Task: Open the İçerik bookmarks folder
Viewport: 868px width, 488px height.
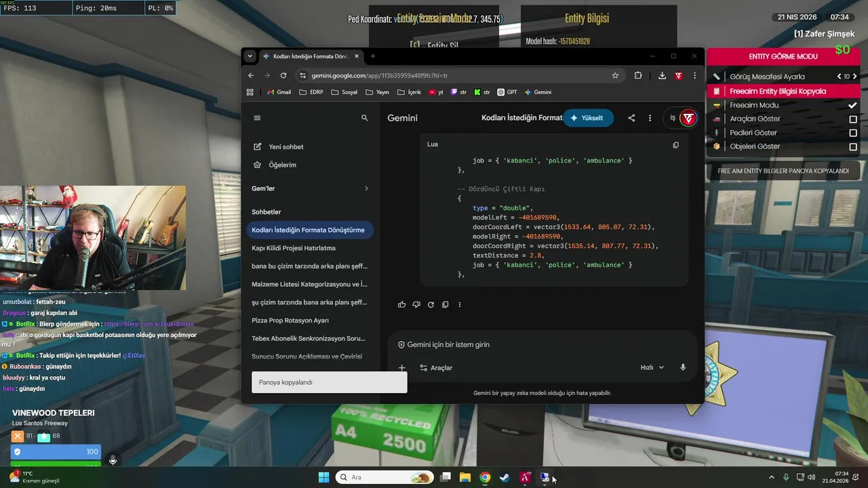Action: [409, 92]
